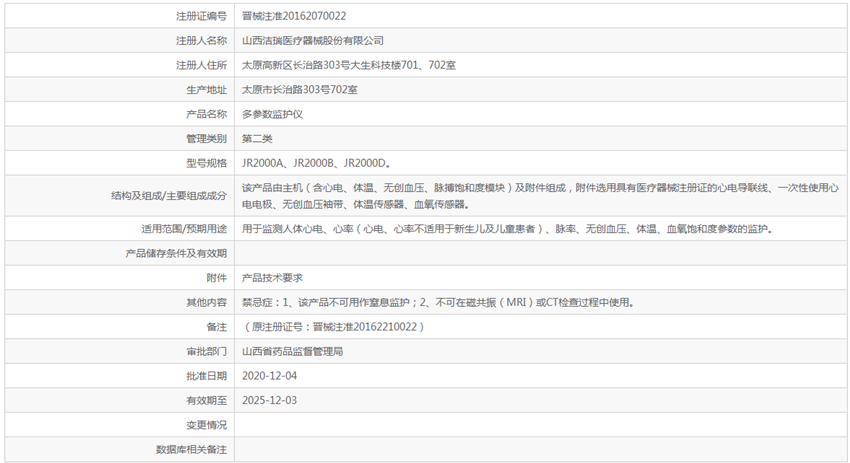Screen dimensions: 850x463
Task: Select product name 多参数监护仪
Action: click(272, 114)
